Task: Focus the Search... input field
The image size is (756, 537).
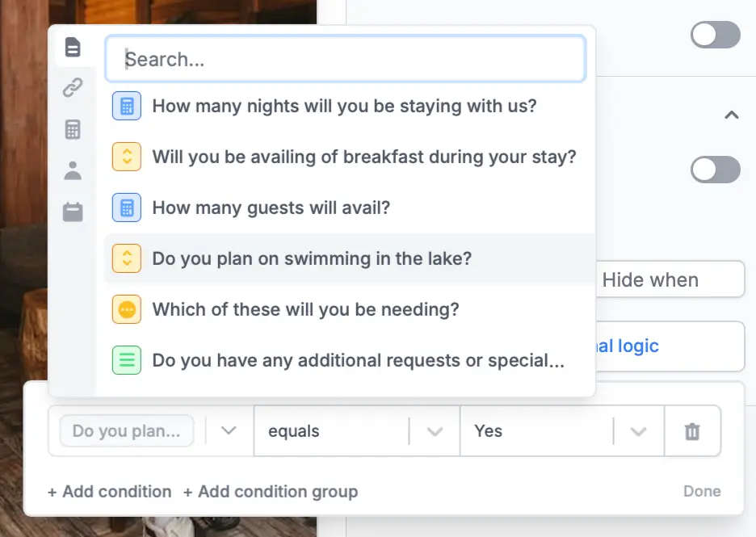Action: (345, 59)
